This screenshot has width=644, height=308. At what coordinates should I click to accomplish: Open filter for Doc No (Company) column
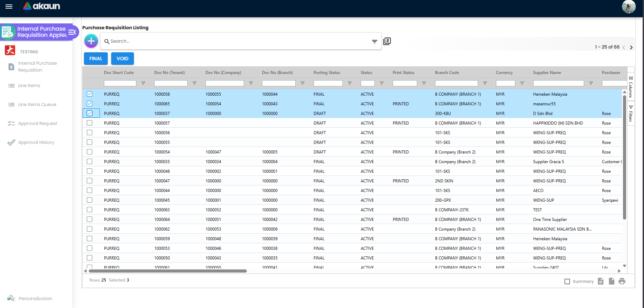coord(251,83)
